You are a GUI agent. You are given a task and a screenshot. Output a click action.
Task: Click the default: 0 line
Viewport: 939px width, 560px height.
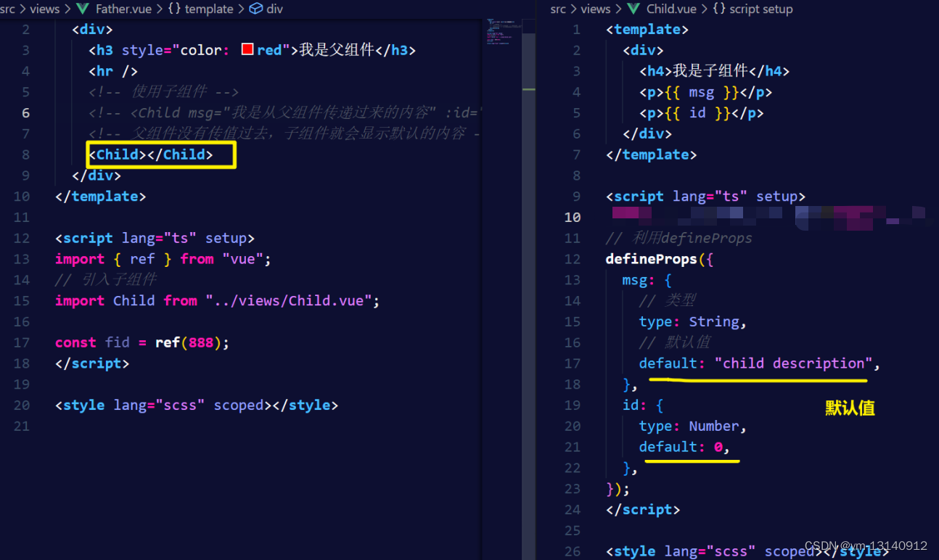684,447
